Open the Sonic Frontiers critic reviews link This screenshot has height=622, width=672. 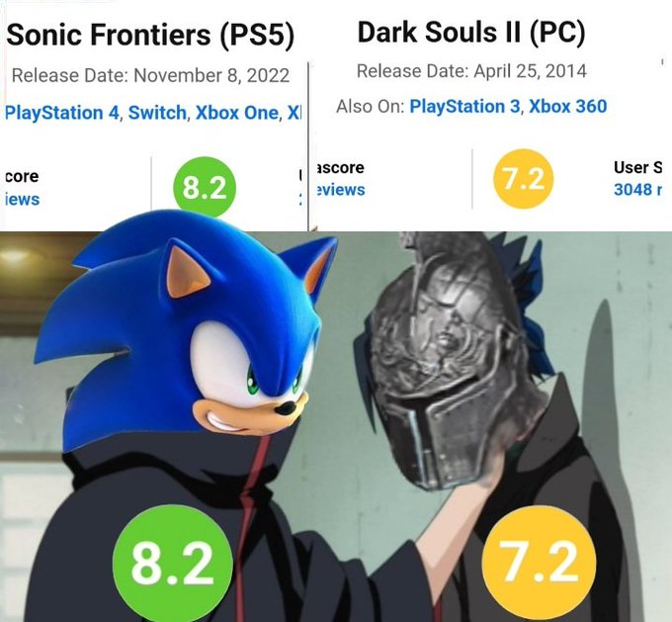(x=23, y=200)
